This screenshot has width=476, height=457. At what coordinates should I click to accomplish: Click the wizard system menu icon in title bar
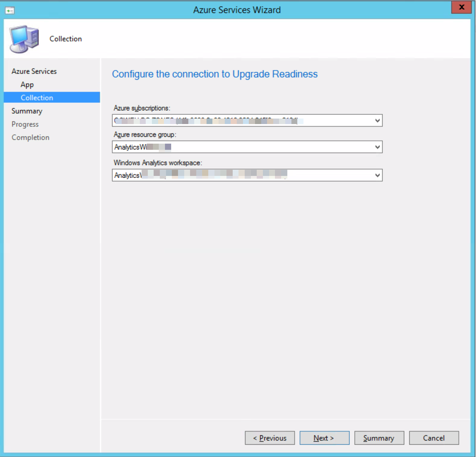(x=10, y=10)
